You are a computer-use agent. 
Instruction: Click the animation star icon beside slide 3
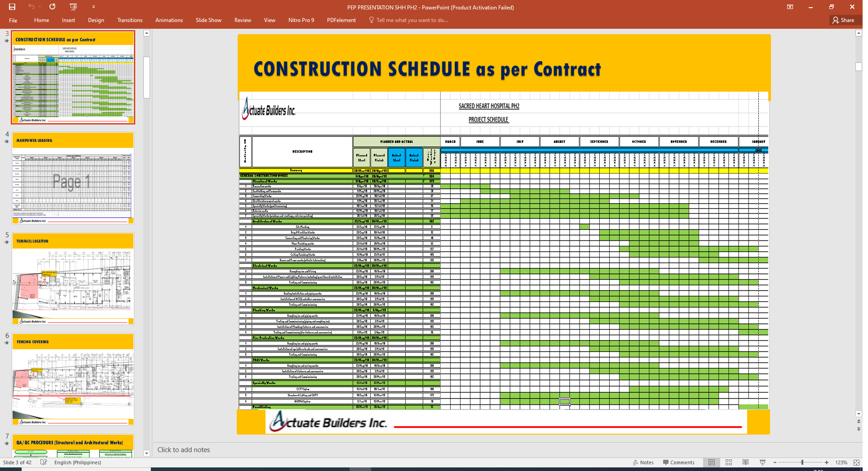click(x=7, y=41)
